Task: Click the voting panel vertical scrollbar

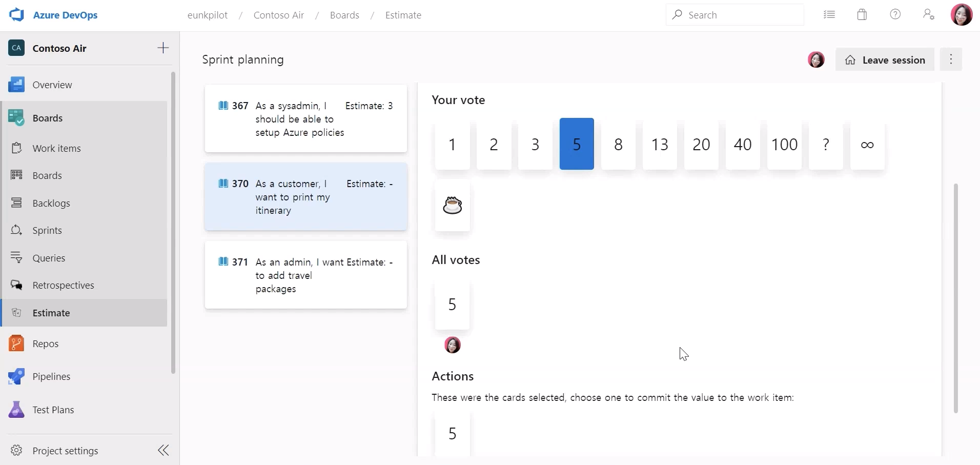Action: tap(956, 298)
